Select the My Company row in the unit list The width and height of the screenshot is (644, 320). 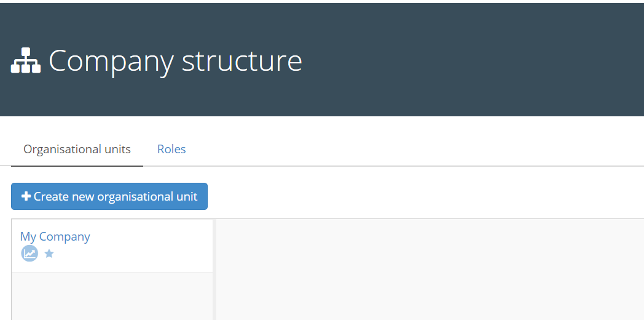coord(112,246)
